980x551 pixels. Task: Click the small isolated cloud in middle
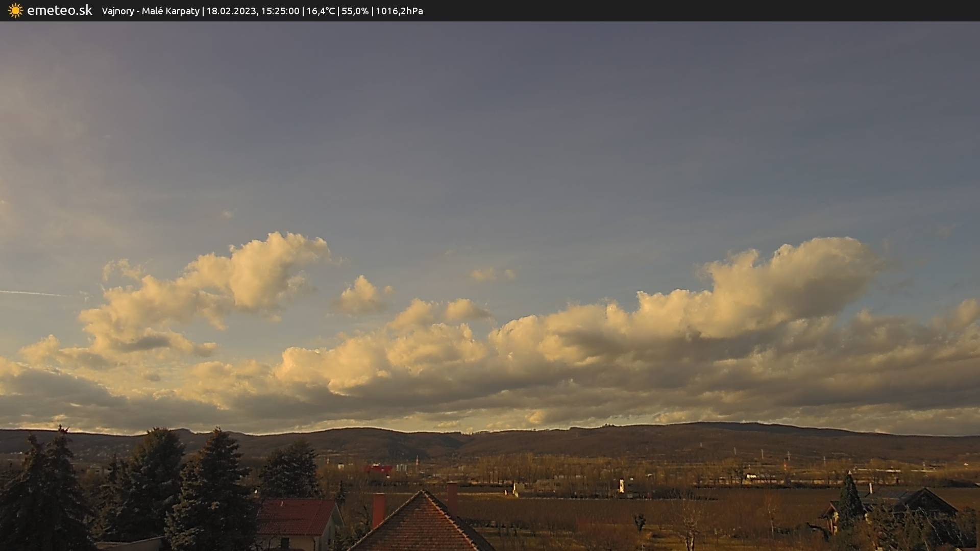(361, 296)
